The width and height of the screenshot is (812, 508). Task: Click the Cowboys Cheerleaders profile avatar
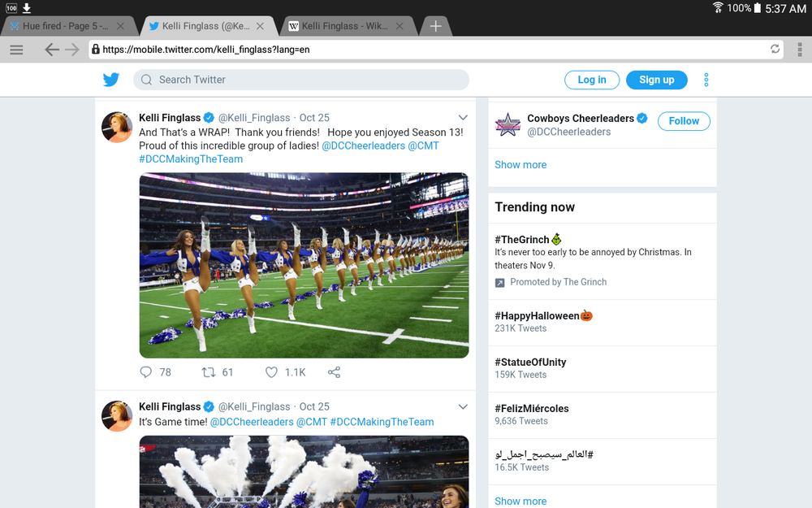tap(508, 124)
